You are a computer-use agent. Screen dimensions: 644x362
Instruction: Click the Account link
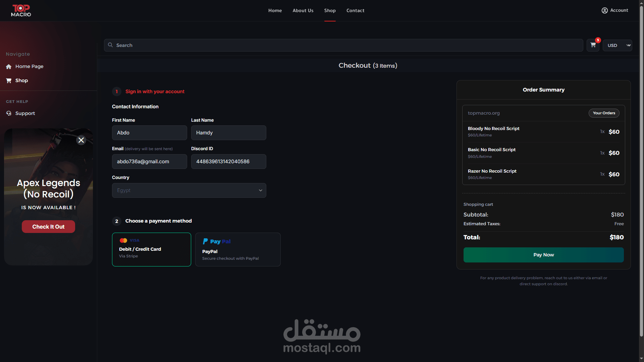(x=619, y=10)
